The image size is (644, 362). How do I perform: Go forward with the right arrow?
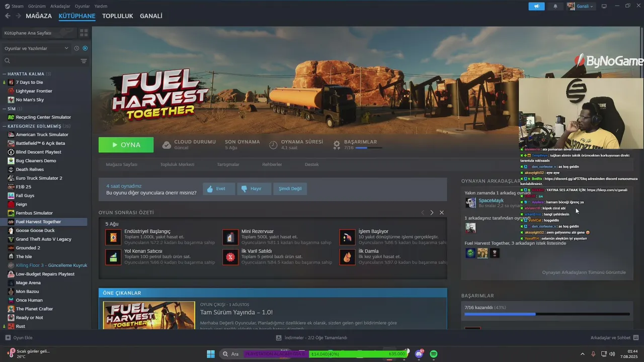(18, 16)
